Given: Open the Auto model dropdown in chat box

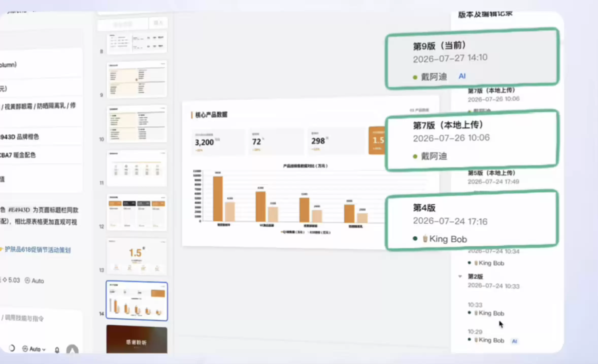Looking at the screenshot, I should click(34, 349).
